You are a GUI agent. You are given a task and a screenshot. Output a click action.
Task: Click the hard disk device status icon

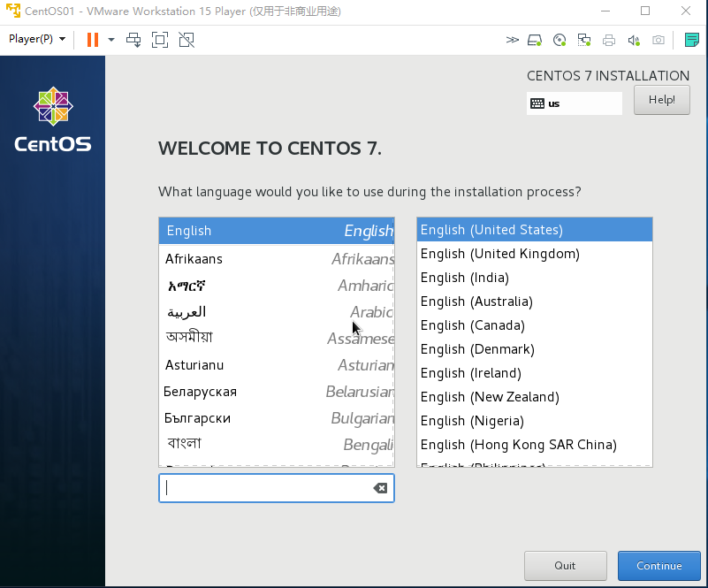click(534, 40)
